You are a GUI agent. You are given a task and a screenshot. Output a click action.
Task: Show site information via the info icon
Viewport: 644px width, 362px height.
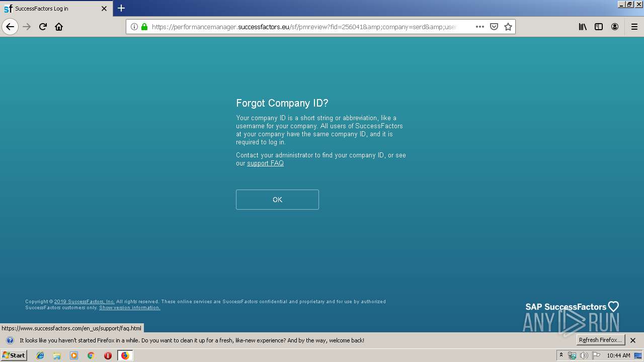[x=134, y=27]
